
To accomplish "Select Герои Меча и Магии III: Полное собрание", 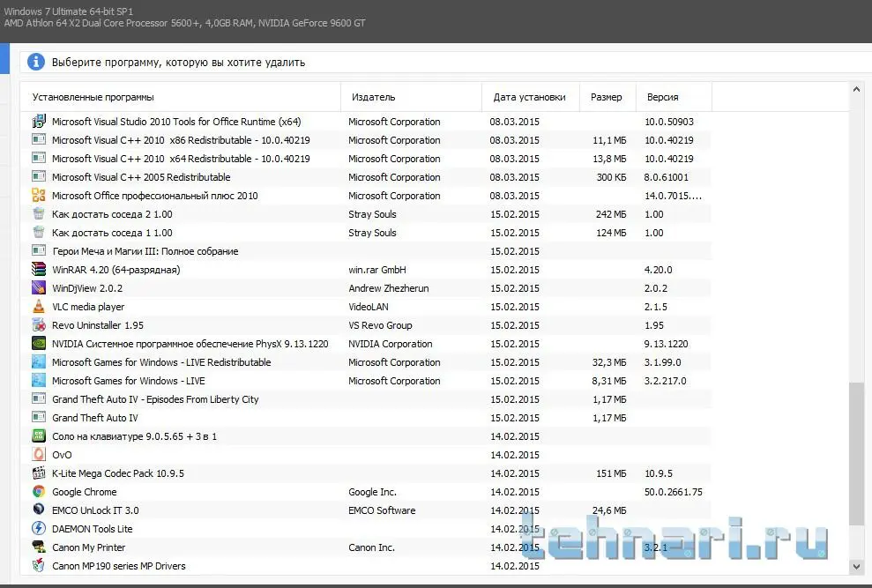I will click(145, 251).
